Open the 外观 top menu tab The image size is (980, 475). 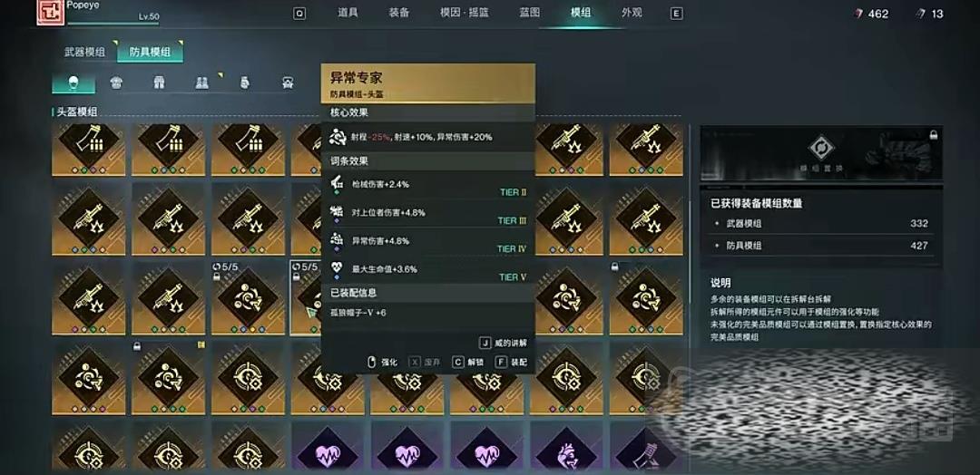tap(632, 13)
